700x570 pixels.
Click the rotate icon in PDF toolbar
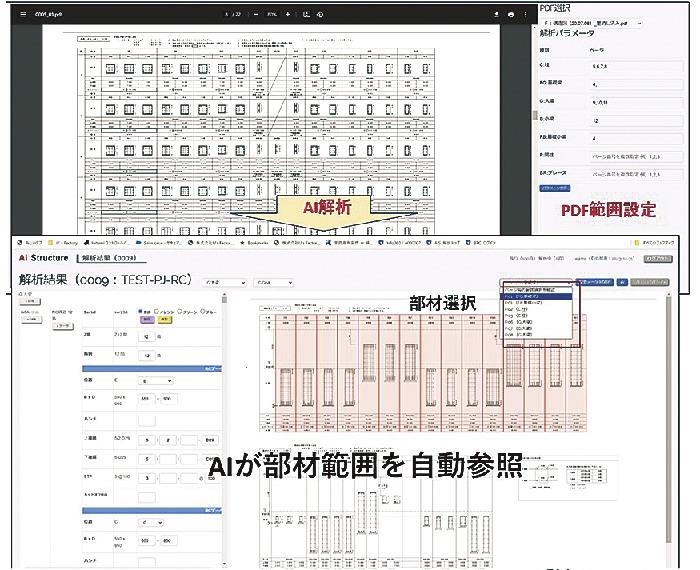point(320,15)
